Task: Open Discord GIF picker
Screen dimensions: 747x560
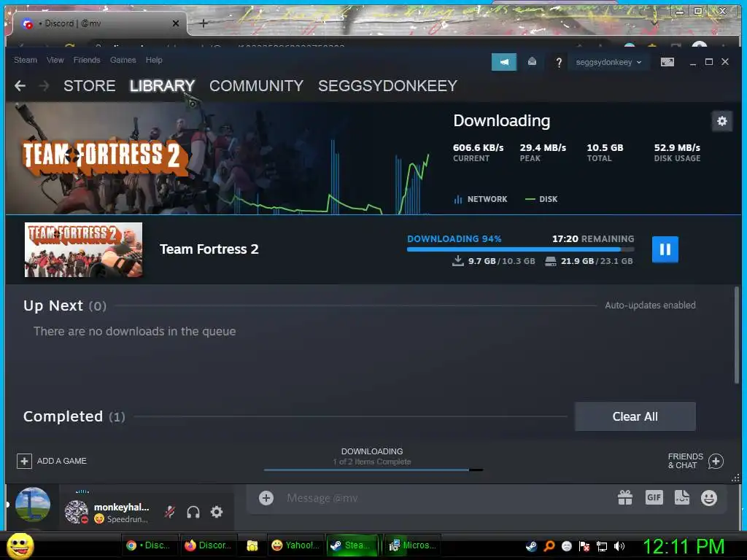Action: (x=654, y=497)
